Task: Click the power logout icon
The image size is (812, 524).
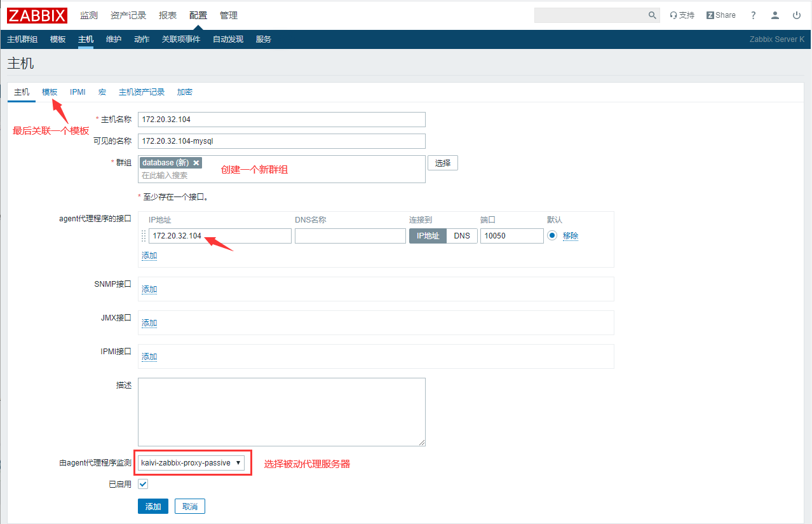Action: (x=797, y=15)
